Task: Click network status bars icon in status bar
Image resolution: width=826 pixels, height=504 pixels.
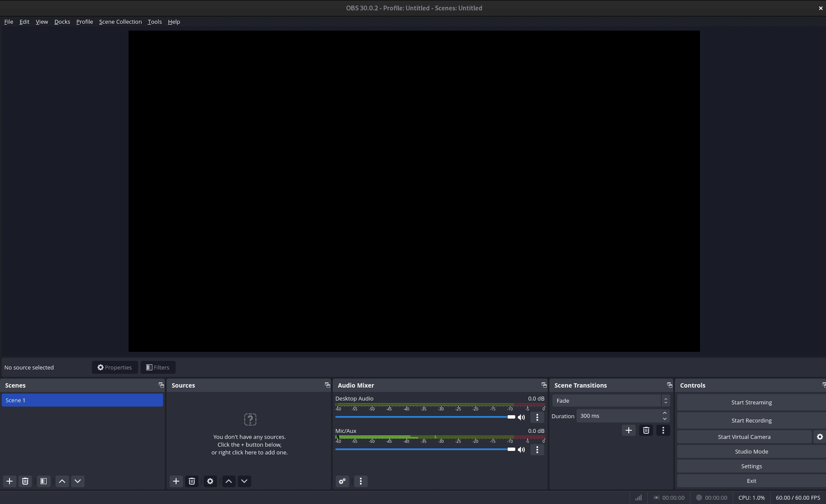Action: 639,498
